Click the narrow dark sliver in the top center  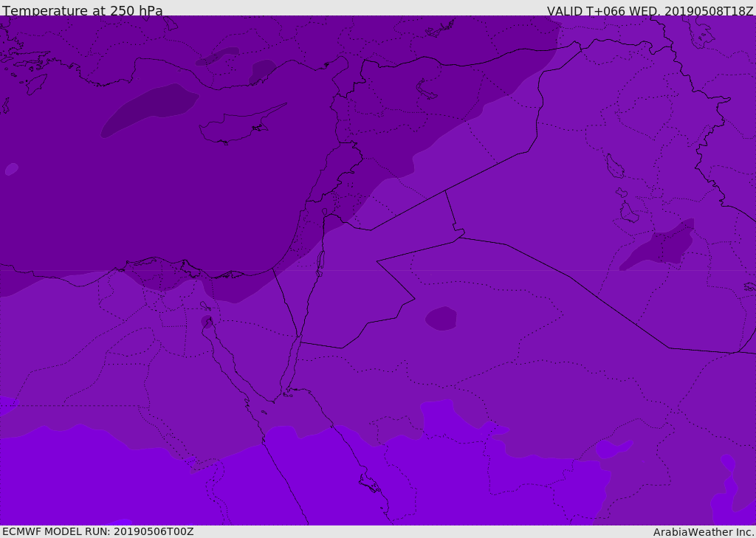[x=219, y=55]
